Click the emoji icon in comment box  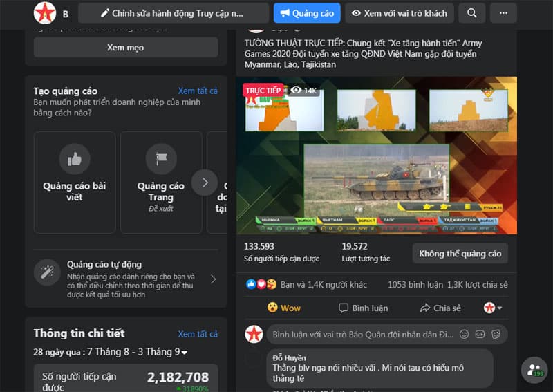[464, 334]
